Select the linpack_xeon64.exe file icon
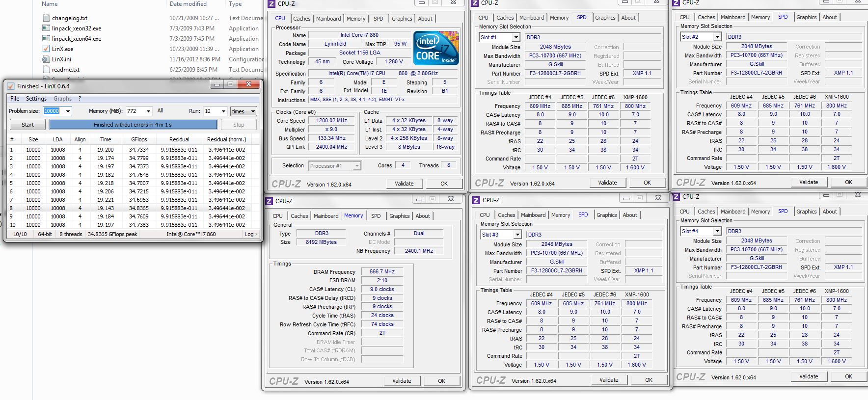The height and width of the screenshot is (400, 868). [46, 39]
